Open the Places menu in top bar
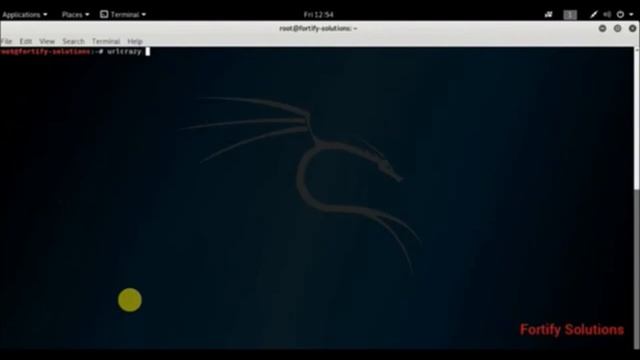 [75, 15]
